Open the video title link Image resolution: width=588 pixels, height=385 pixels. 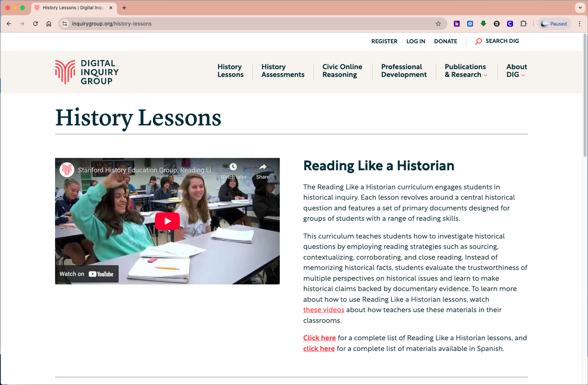click(147, 170)
